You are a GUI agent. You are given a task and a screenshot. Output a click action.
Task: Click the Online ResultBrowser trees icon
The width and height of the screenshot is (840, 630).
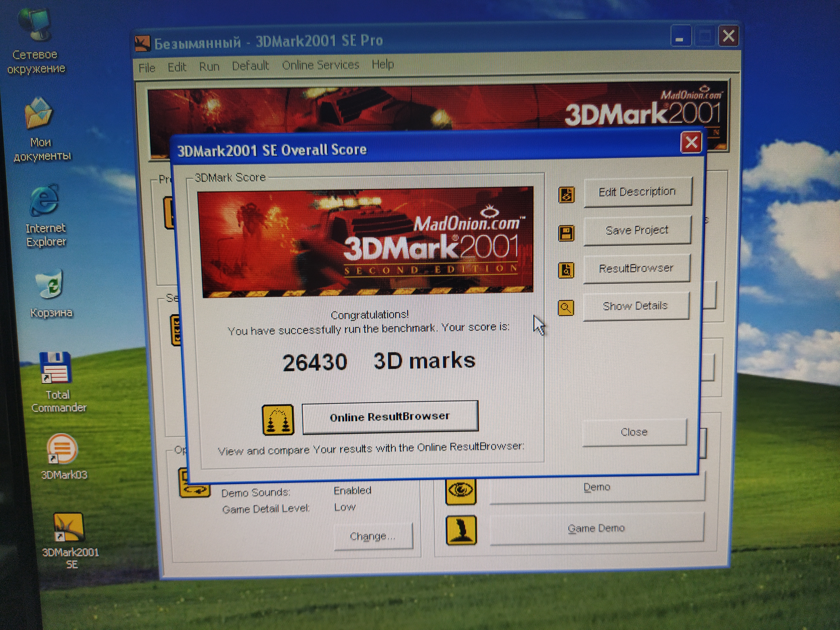[278, 420]
